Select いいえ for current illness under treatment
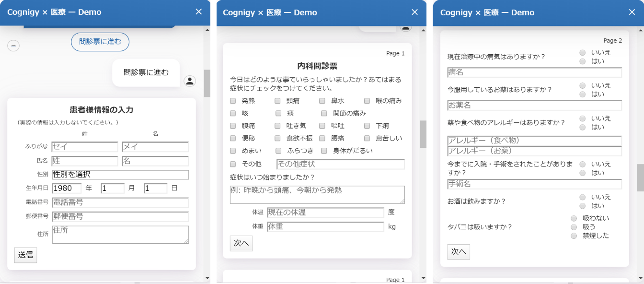644x284 pixels. coord(582,52)
